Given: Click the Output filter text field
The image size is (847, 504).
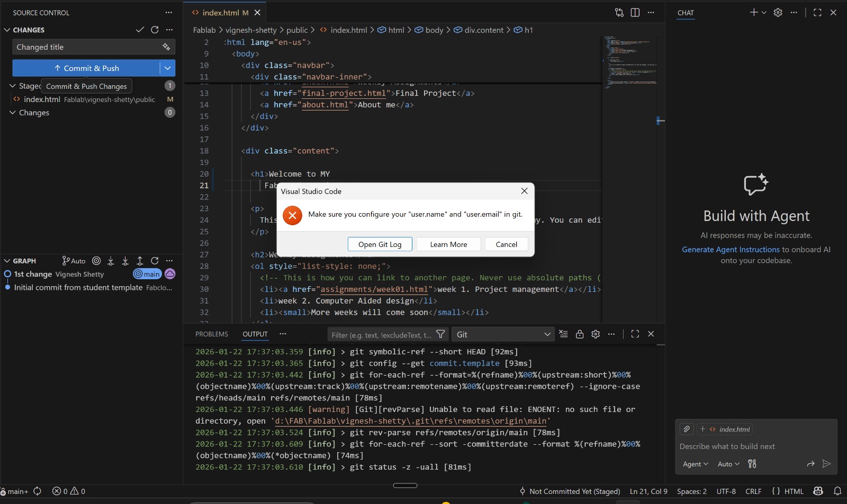Looking at the screenshot, I should tap(381, 334).
